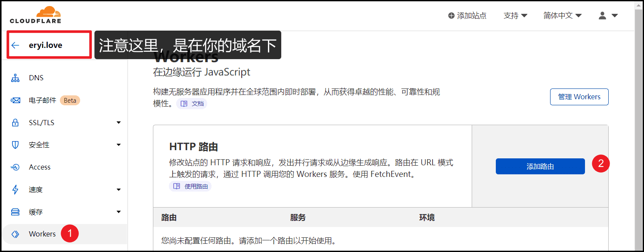Click the 服务 column header

point(298,217)
